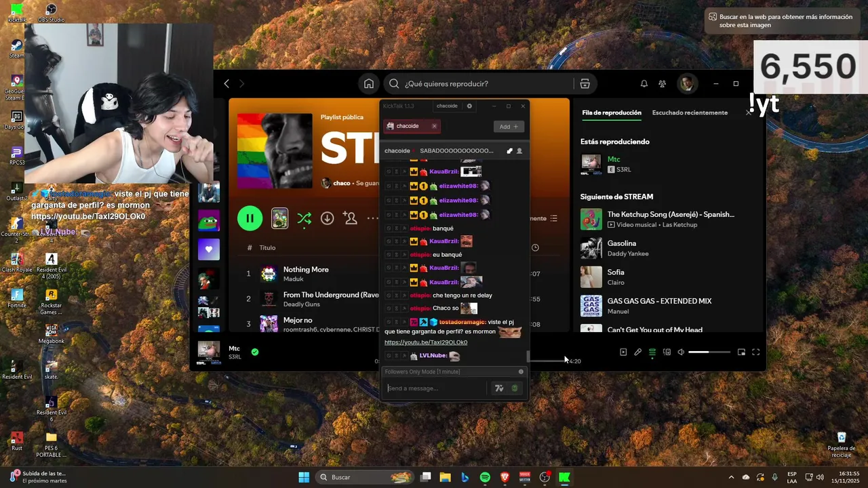Switch to 'Fila de reproducción' tab
The image size is (868, 488).
612,113
